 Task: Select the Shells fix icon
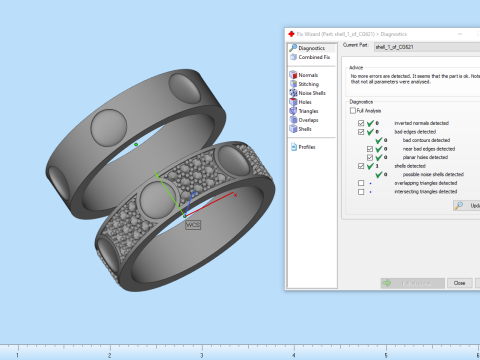293,129
